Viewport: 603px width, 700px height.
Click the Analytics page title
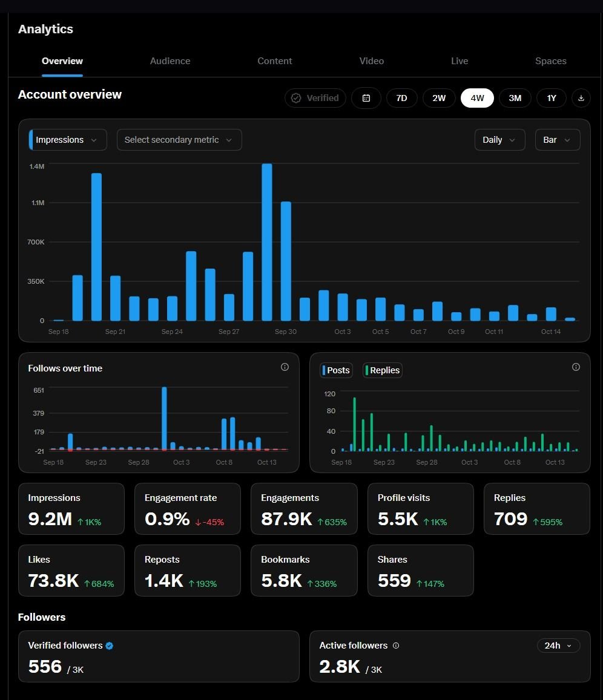click(x=45, y=29)
